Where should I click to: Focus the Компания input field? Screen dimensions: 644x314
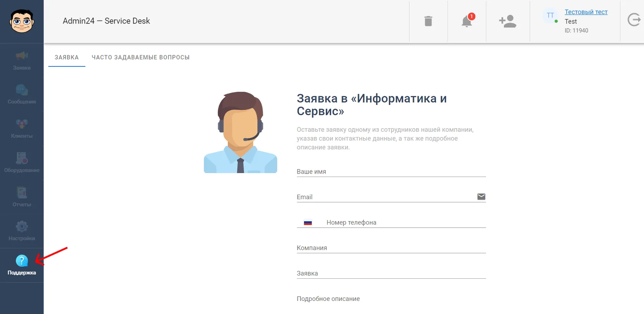[x=391, y=248]
